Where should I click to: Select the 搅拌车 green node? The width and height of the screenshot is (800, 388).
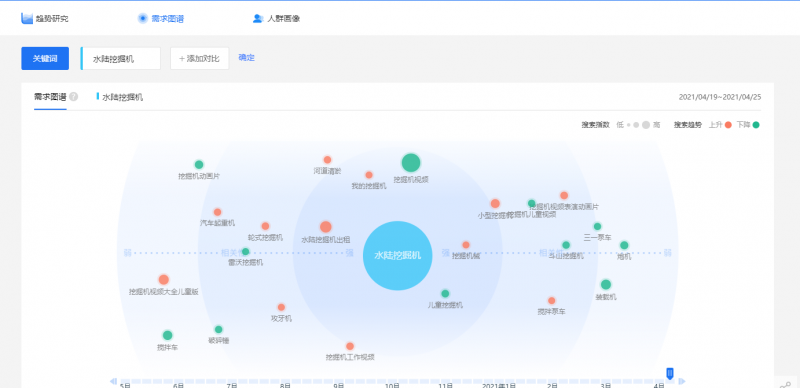click(167, 335)
